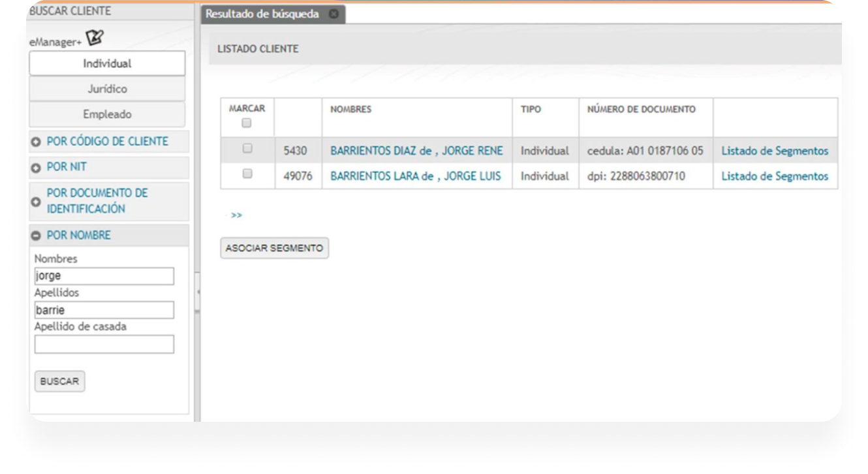Switch to Jurídico client type
The image size is (868, 474).
pos(107,89)
